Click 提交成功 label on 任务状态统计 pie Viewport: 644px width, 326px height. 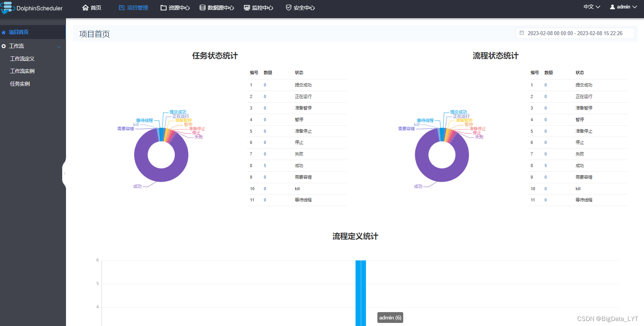[178, 112]
